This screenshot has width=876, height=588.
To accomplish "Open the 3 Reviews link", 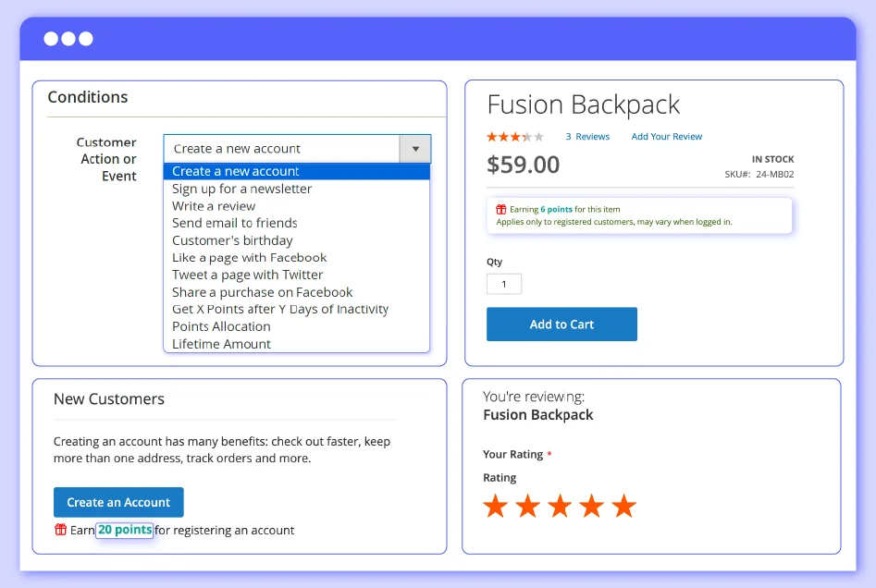I will tap(587, 137).
